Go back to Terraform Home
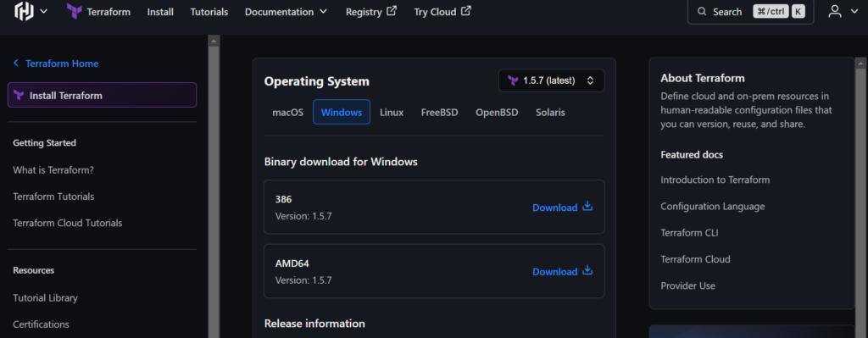This screenshot has width=868, height=338. (x=55, y=64)
